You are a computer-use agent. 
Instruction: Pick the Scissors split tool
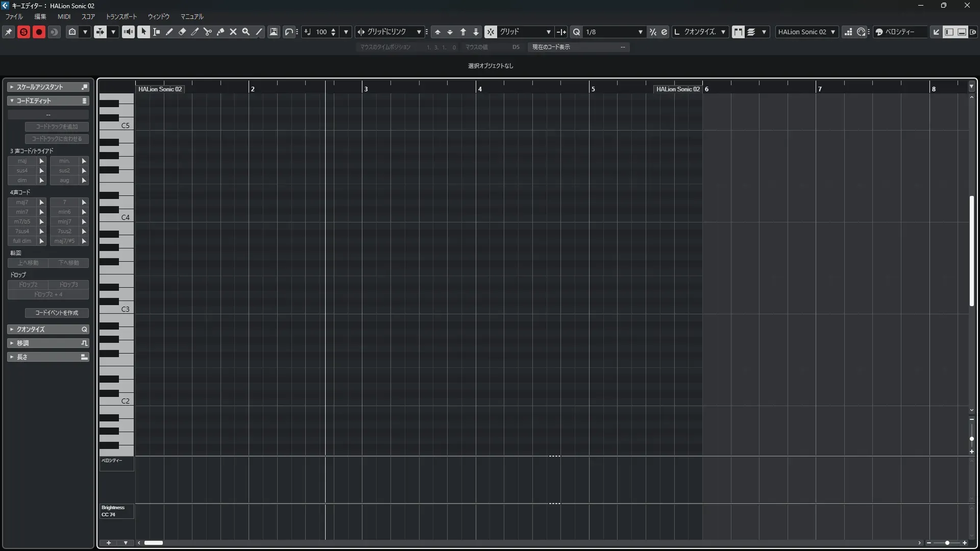(x=207, y=32)
